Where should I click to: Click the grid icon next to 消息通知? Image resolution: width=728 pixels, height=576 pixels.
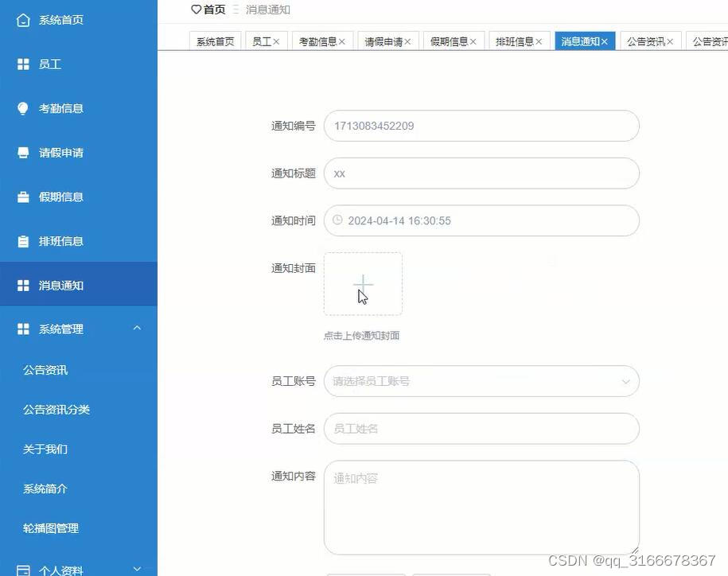point(23,286)
